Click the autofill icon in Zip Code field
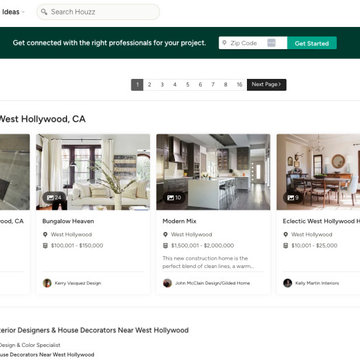Viewport: 360px width, 360px height. [x=271, y=43]
